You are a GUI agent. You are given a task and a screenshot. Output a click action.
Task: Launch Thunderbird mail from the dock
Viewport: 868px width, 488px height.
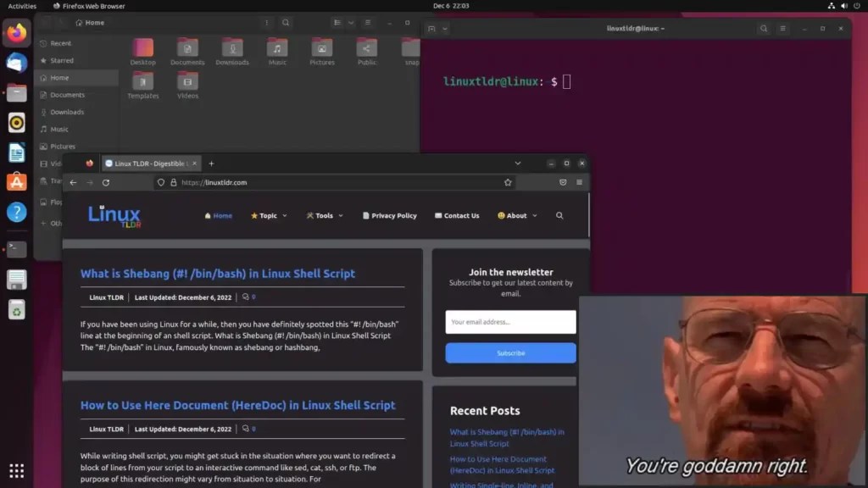pos(17,63)
